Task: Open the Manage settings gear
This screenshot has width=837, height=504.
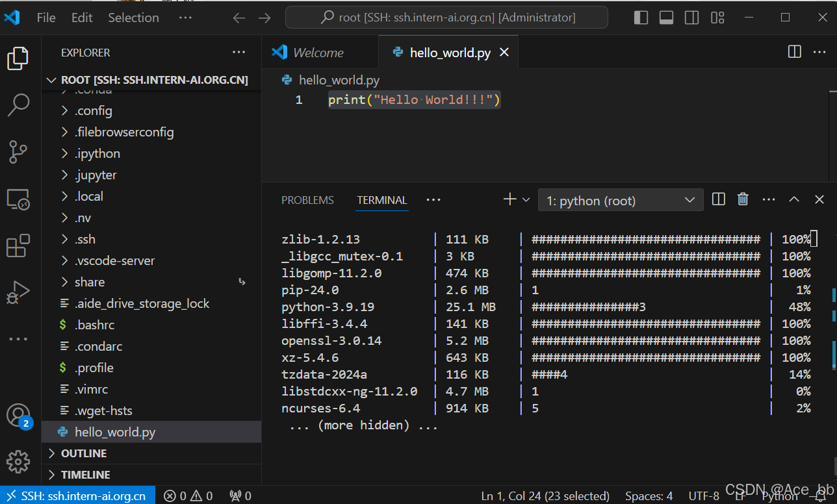Action: 18,462
